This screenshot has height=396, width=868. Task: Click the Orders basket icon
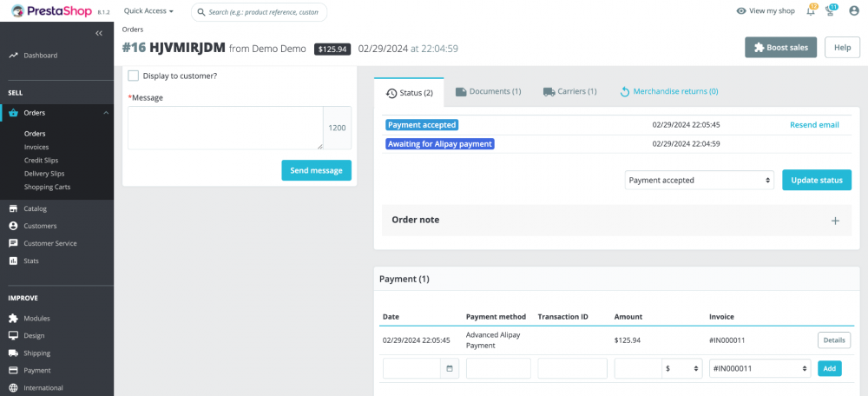point(13,113)
